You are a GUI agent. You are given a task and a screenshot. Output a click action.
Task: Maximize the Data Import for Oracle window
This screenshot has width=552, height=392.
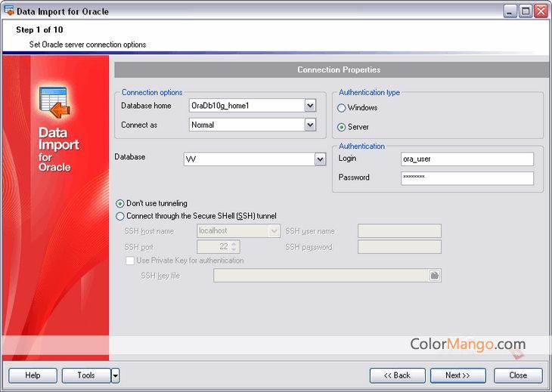(x=526, y=11)
